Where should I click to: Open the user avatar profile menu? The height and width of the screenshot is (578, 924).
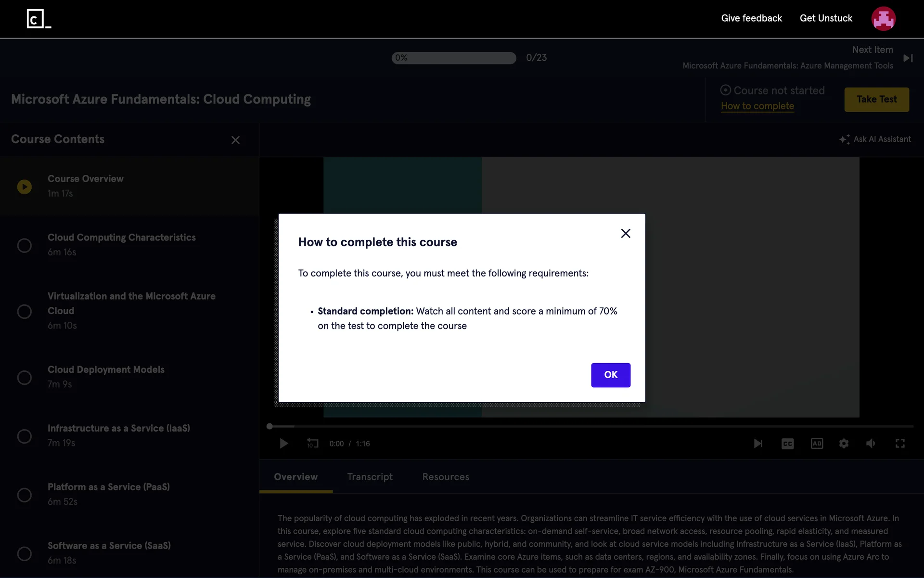(x=883, y=19)
